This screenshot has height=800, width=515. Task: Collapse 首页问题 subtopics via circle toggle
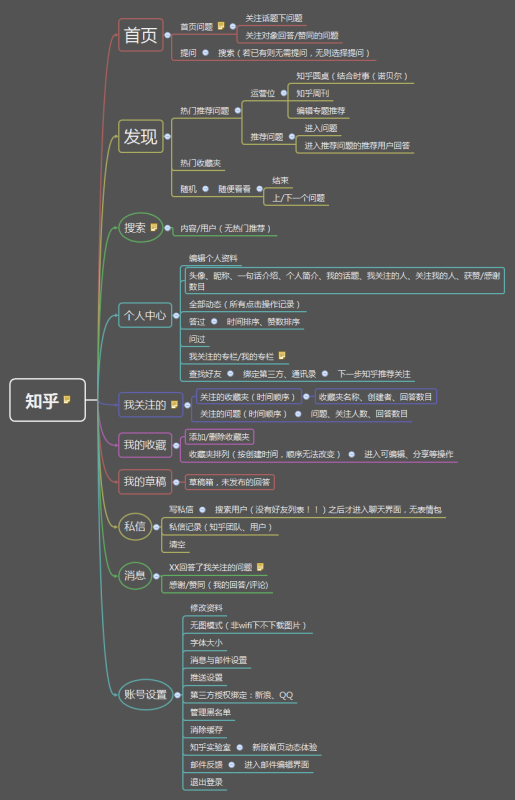233,27
